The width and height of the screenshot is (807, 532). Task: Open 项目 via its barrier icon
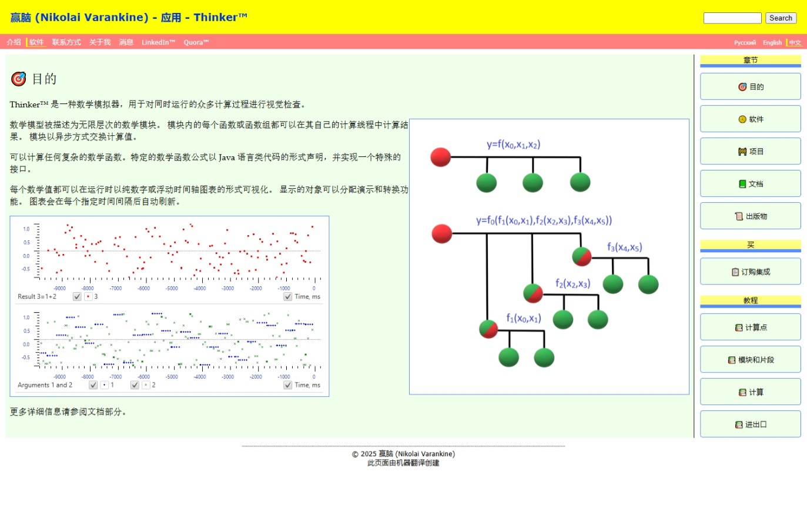(742, 152)
